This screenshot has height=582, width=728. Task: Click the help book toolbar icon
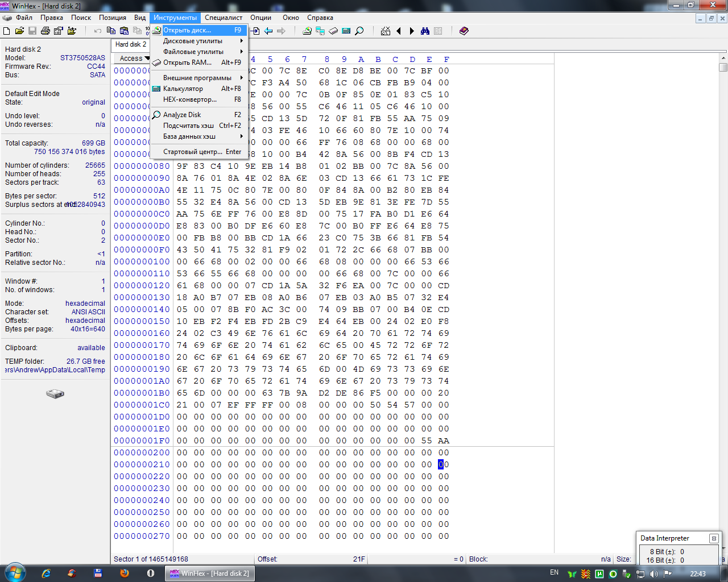click(464, 31)
